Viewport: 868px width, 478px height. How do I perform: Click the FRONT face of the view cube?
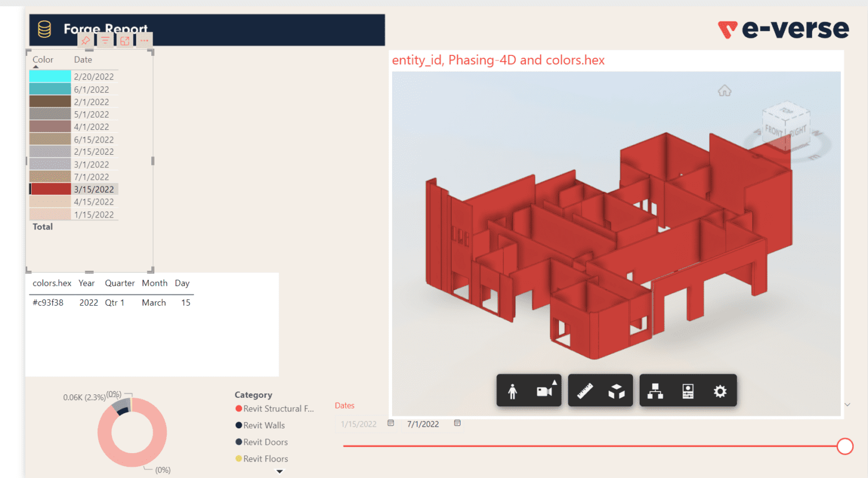773,129
